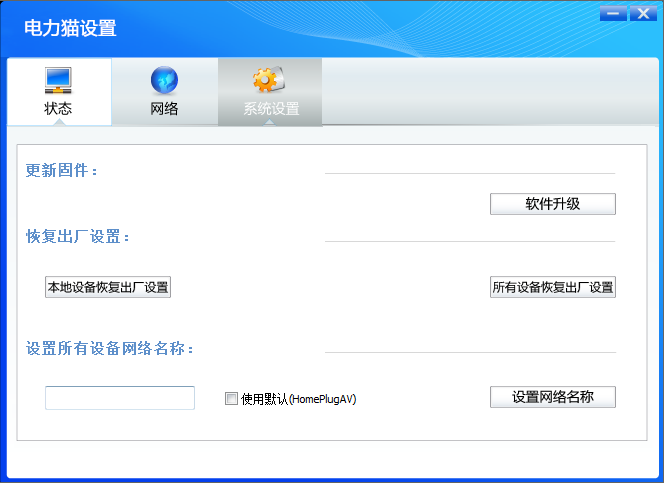The image size is (664, 483).
Task: Click the 设置所有设备网络名称 heading
Action: tap(110, 349)
